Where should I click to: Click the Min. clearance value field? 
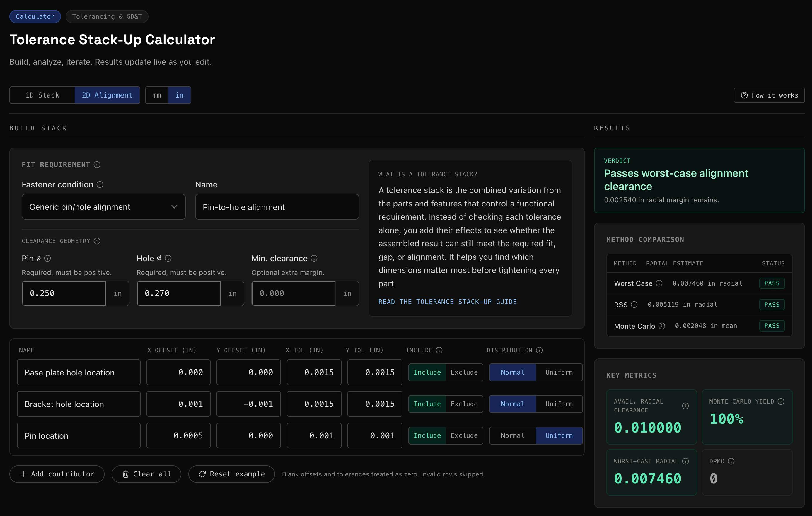[x=294, y=293]
